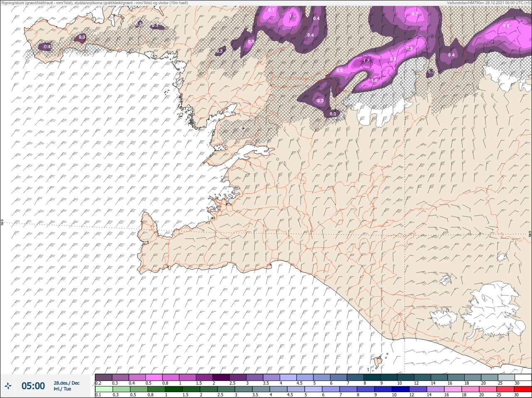Click the '64' latitude label at the left edge
Viewport: 532px width, 398px height.
tap(2, 223)
